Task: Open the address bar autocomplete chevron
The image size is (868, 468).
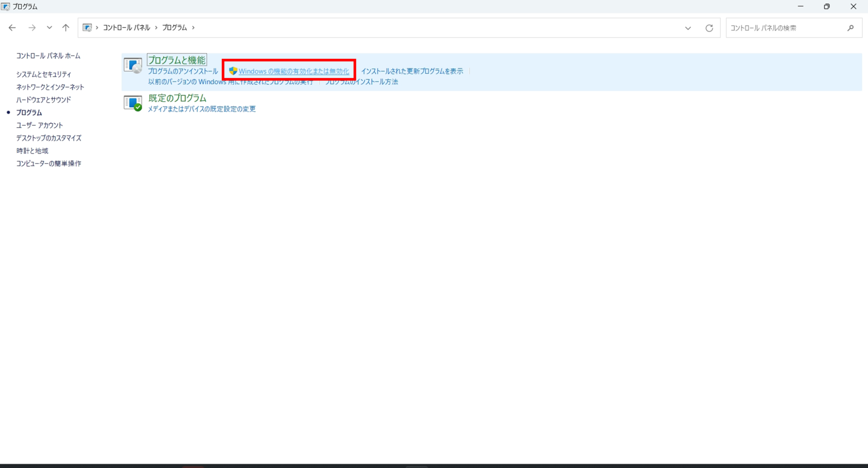Action: coord(688,28)
